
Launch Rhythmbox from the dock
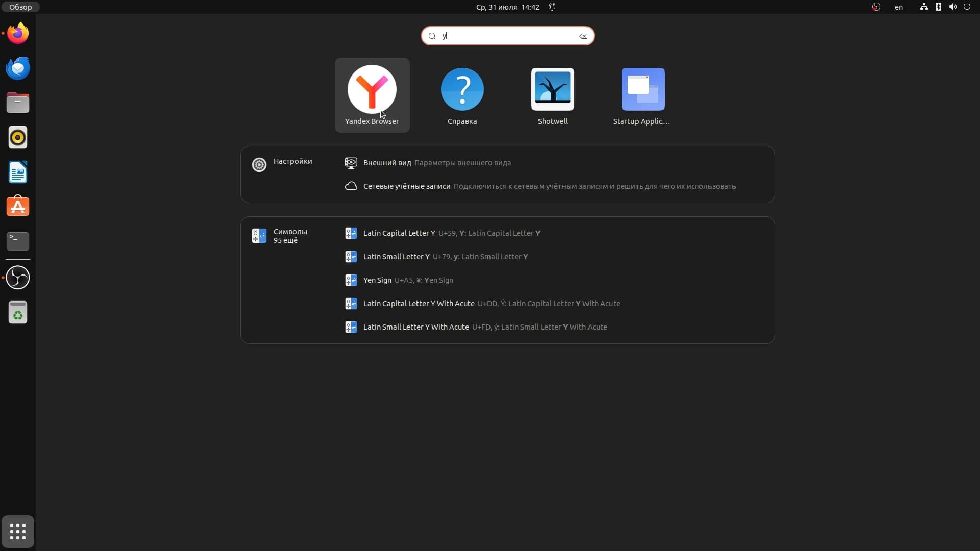[x=18, y=138]
